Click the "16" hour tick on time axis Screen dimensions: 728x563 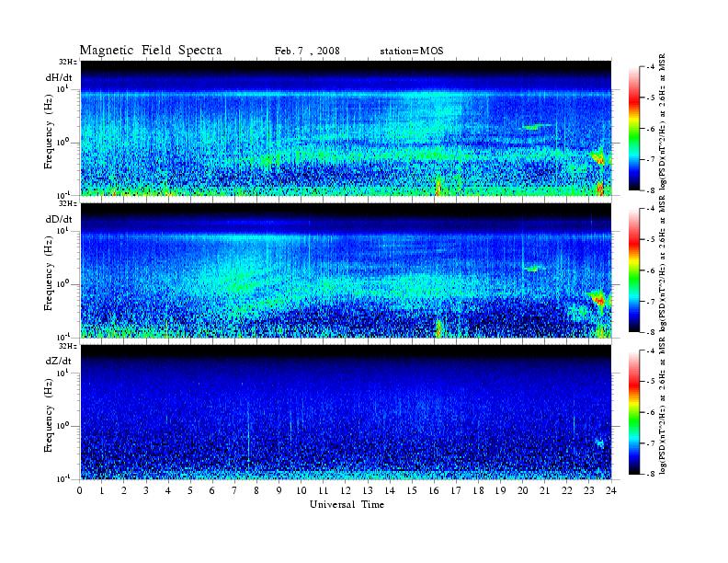point(434,490)
